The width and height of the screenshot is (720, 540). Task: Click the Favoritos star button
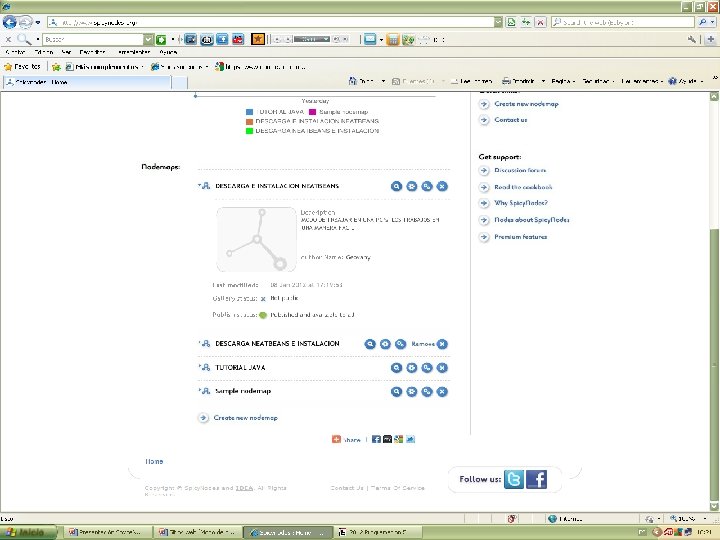(22, 67)
